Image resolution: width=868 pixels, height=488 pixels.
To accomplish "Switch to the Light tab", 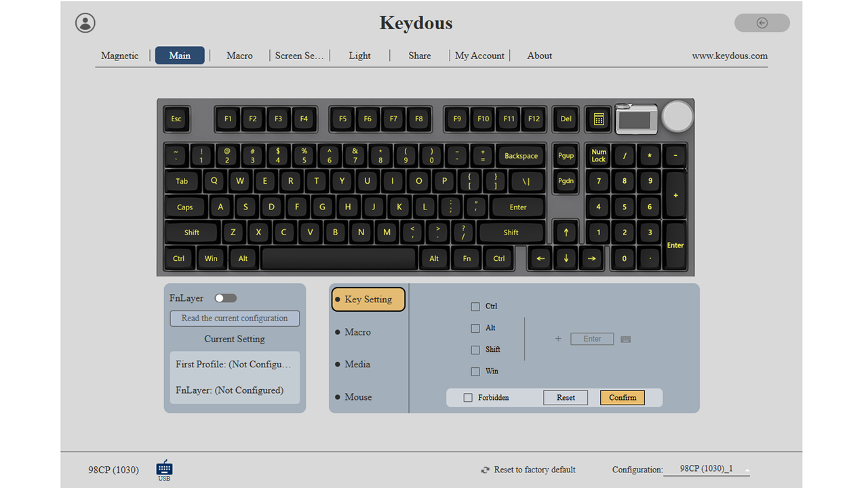I will [359, 56].
